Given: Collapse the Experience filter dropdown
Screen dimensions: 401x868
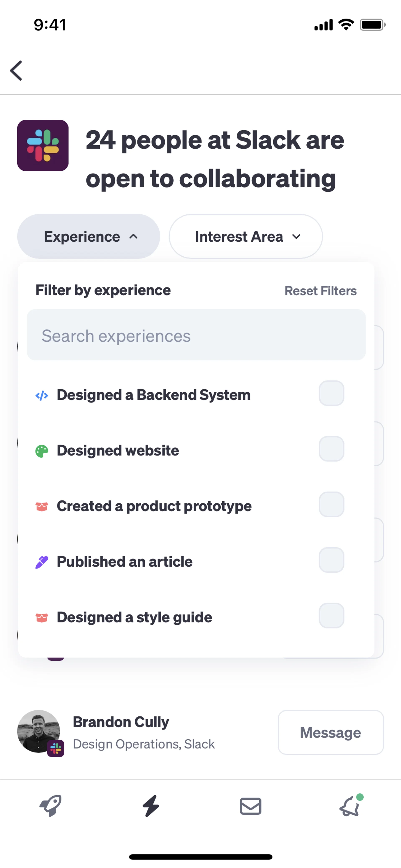Looking at the screenshot, I should [x=89, y=237].
